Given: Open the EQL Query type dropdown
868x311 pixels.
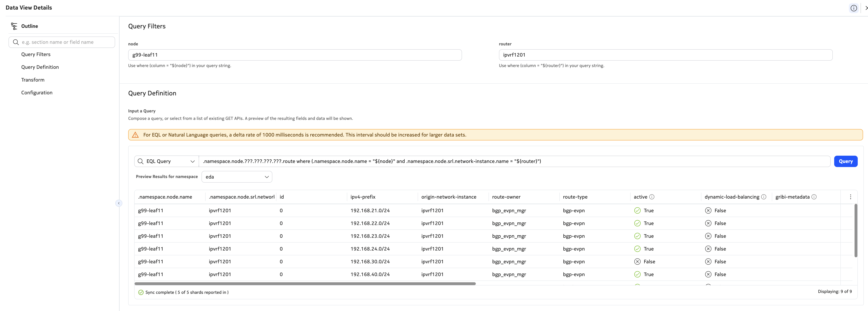Looking at the screenshot, I should (x=166, y=161).
